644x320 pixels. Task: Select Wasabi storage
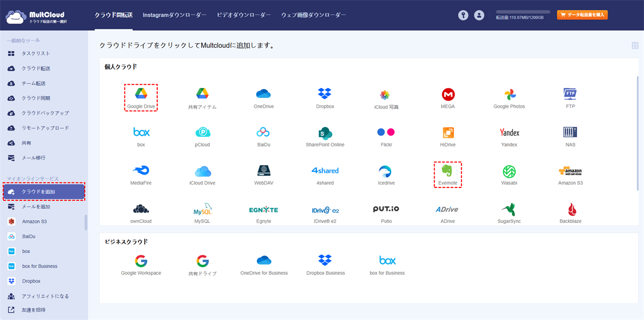509,175
